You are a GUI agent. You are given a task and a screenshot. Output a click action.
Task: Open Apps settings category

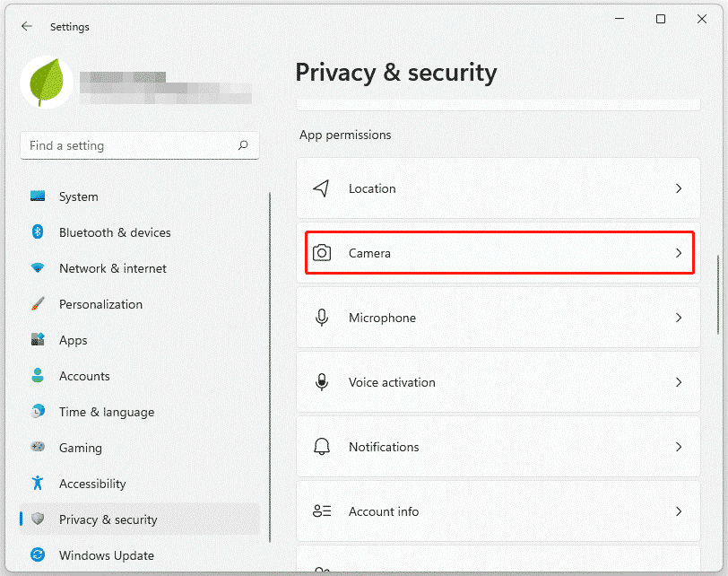pyautogui.click(x=74, y=340)
